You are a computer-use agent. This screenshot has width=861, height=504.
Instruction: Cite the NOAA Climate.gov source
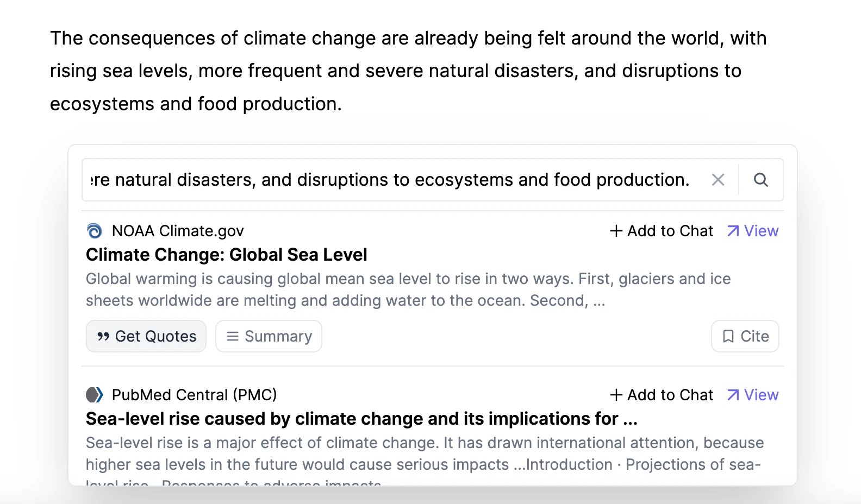click(745, 336)
